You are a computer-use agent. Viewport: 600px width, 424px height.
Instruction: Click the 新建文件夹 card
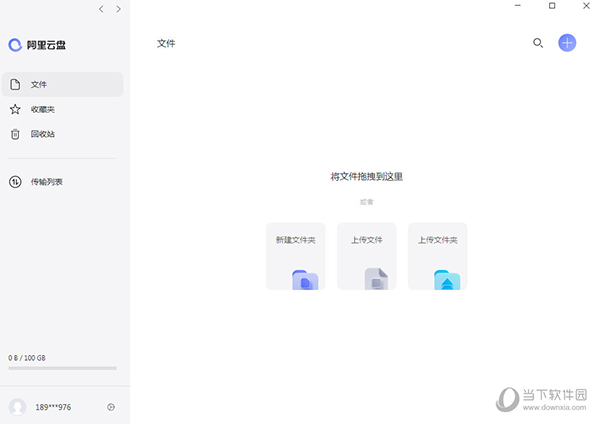296,256
